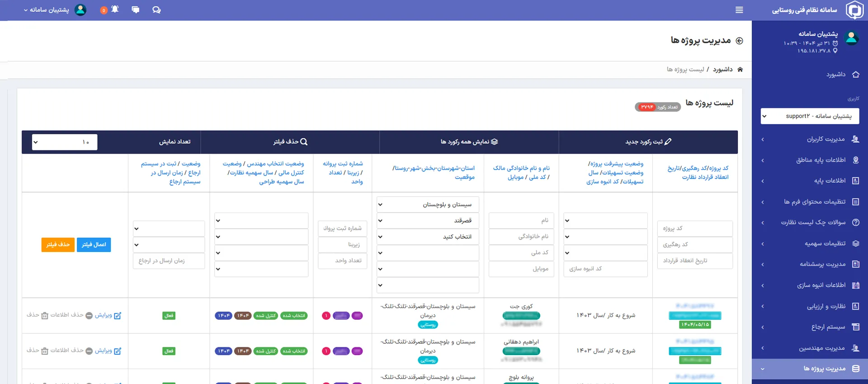Click the زیربنا filter input field

[x=343, y=245]
